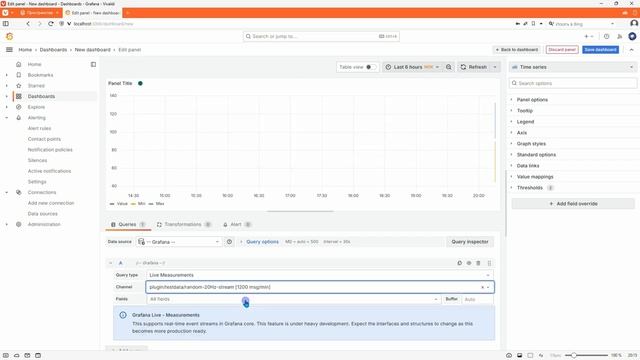The width and height of the screenshot is (640, 360).
Task: Open Explore in the sidebar
Action: [36, 107]
